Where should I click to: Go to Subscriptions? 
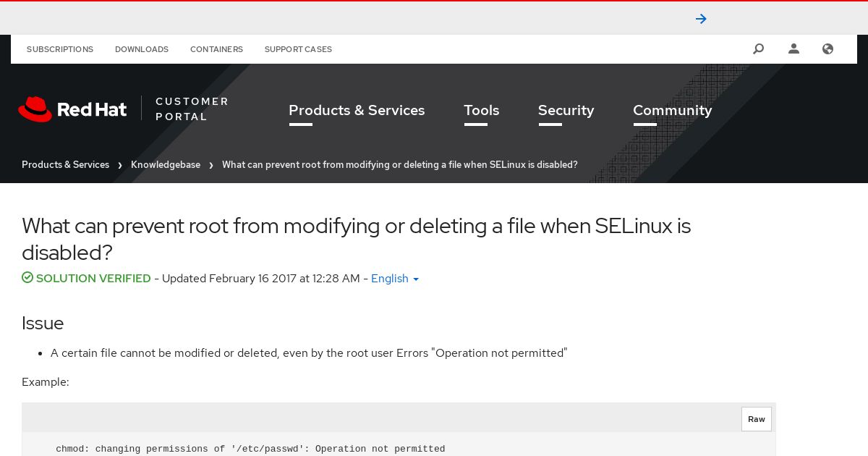[60, 49]
